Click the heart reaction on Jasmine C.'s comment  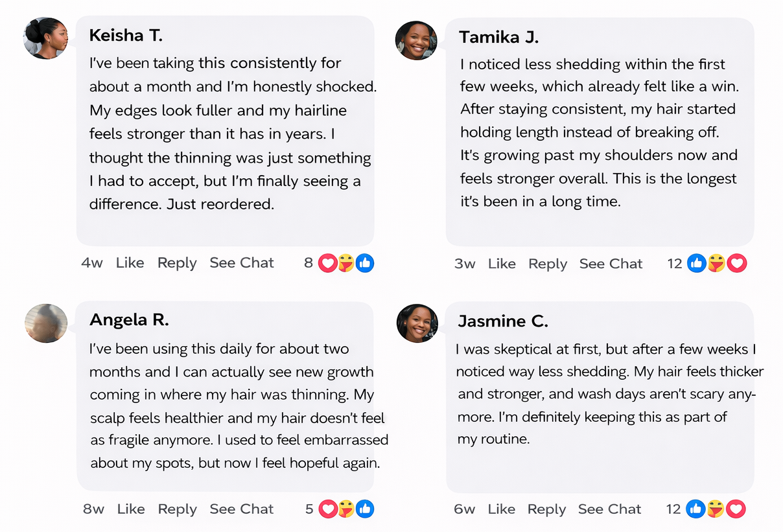(736, 509)
